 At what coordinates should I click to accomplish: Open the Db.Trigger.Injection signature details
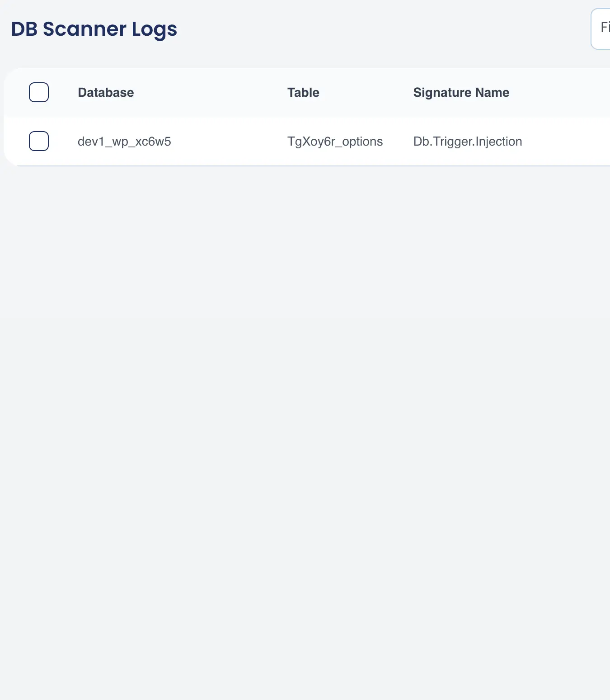click(x=468, y=141)
